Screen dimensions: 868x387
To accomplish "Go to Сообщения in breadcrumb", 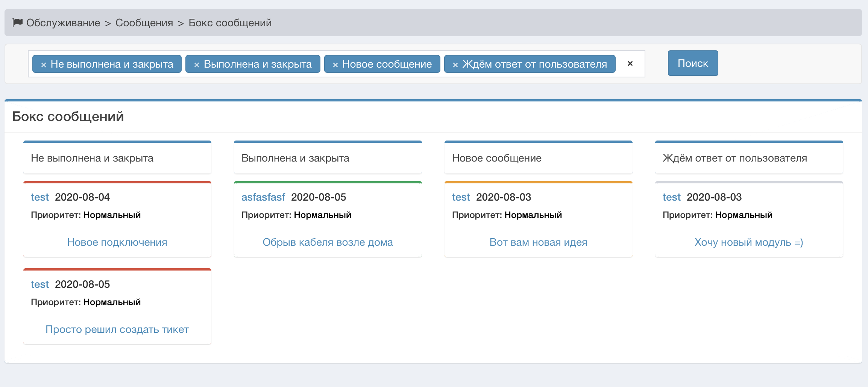I will pyautogui.click(x=144, y=23).
